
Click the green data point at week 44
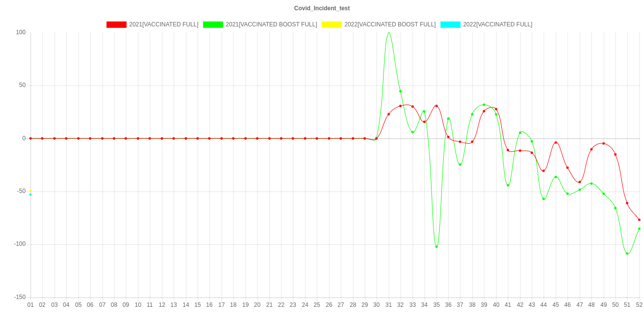[x=543, y=199]
